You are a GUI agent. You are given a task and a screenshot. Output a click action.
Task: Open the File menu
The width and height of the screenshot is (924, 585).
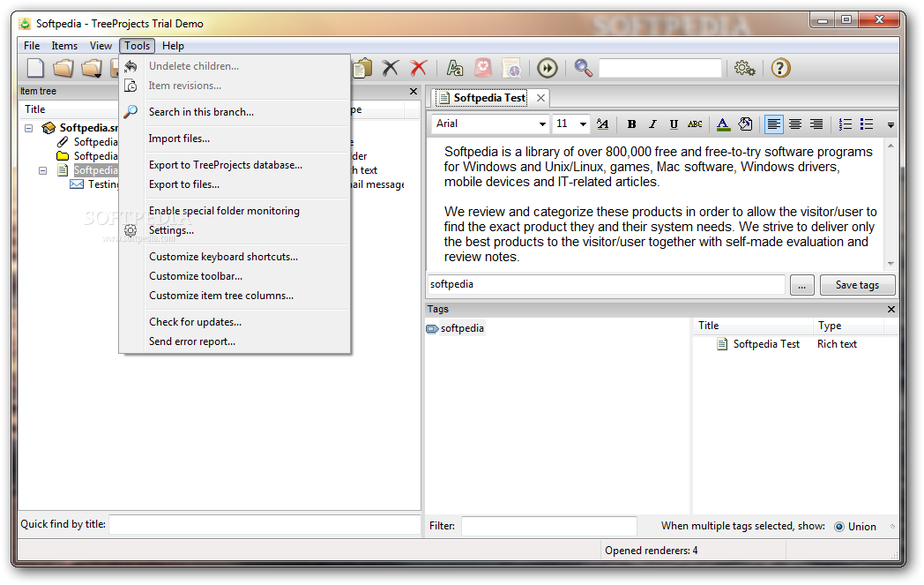32,46
